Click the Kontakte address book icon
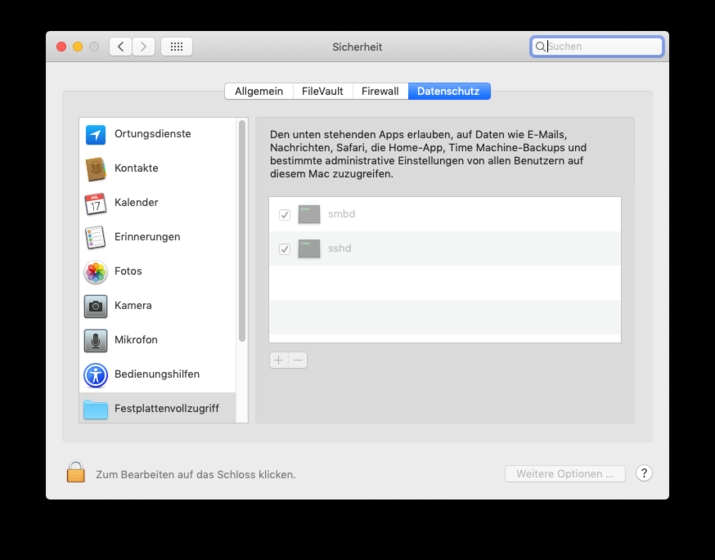 (95, 169)
